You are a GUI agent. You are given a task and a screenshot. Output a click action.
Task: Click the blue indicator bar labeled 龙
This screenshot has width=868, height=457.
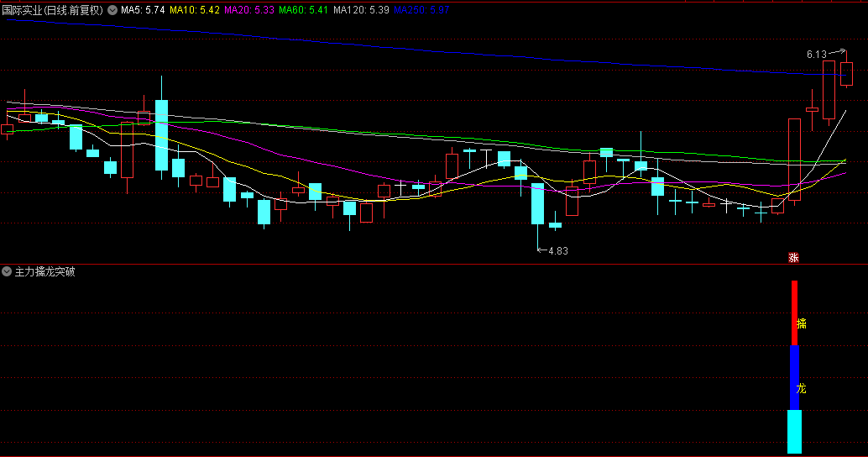coord(794,378)
